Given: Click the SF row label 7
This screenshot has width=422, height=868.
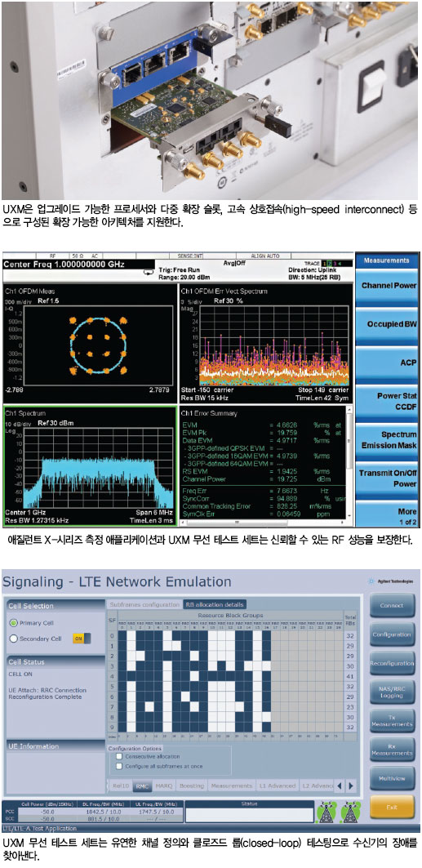Looking at the screenshot, I should click(112, 707).
